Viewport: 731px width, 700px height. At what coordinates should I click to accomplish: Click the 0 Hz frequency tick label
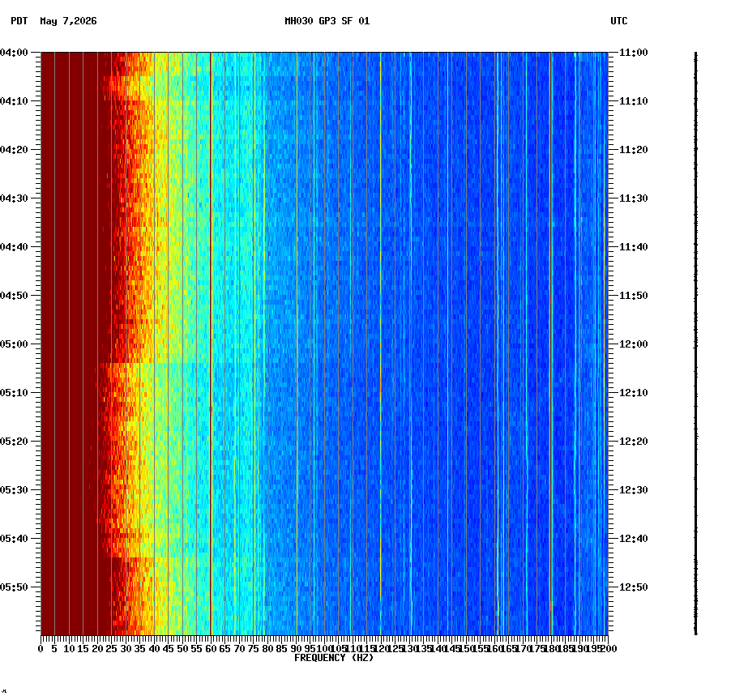pyautogui.click(x=41, y=649)
